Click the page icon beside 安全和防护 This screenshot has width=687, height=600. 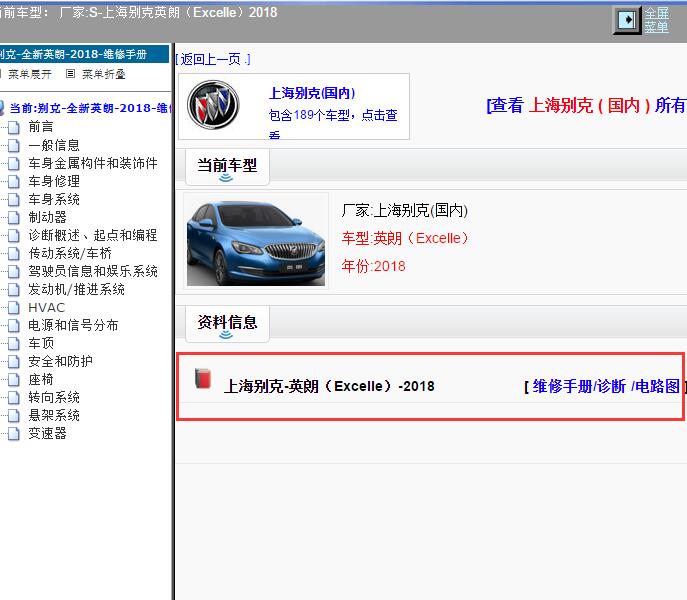(x=14, y=362)
